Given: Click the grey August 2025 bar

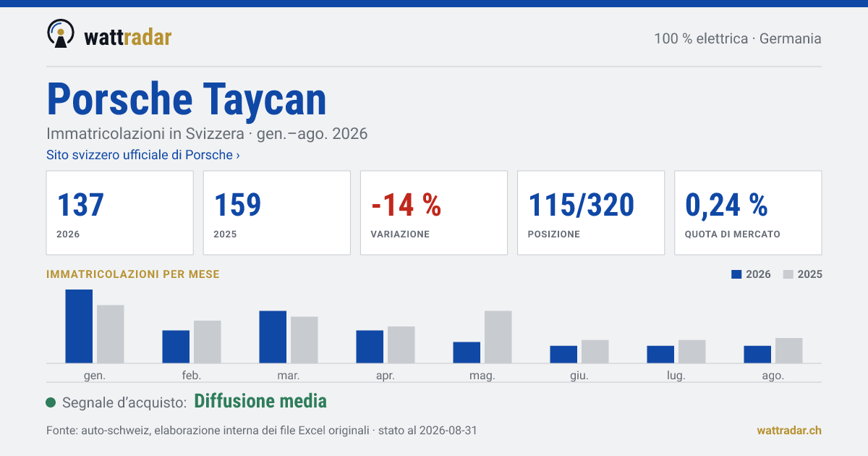Looking at the screenshot, I should tap(789, 350).
